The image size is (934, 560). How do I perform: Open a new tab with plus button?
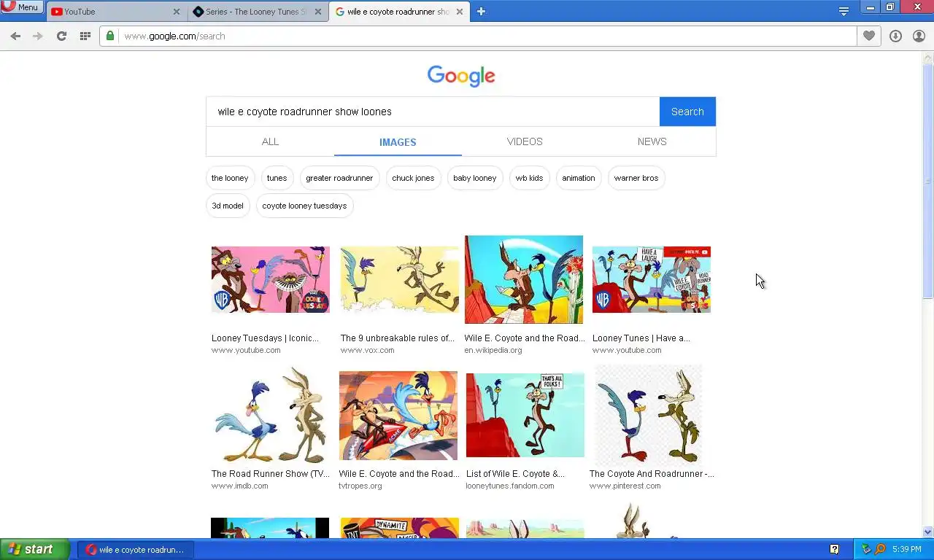click(x=481, y=11)
